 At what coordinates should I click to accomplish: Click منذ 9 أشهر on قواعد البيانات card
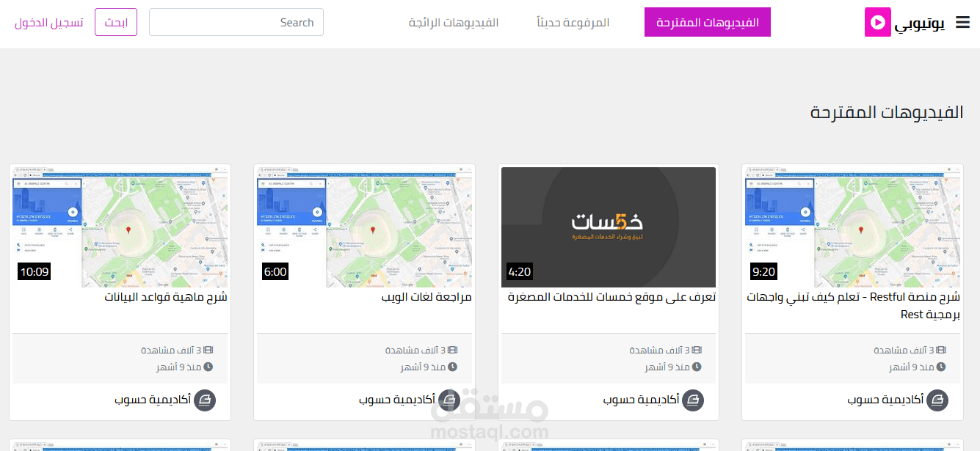coord(178,367)
